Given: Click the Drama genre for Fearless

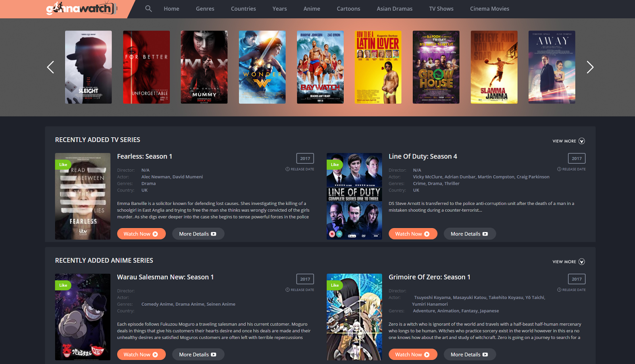Looking at the screenshot, I should (x=148, y=184).
